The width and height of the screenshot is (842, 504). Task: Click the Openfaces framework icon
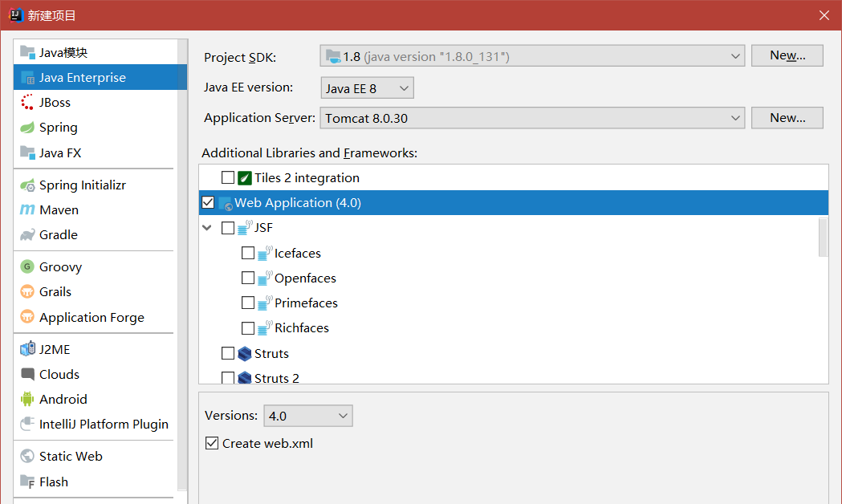click(265, 278)
